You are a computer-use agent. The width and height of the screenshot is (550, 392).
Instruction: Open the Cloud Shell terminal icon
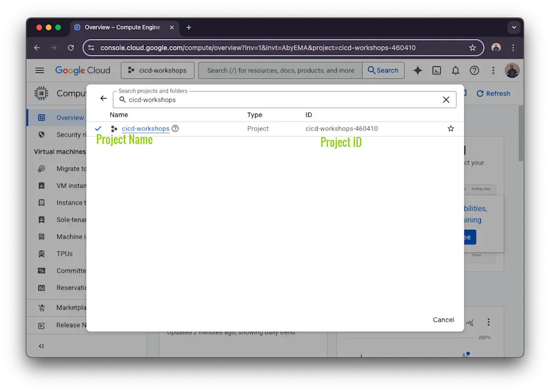tap(436, 70)
